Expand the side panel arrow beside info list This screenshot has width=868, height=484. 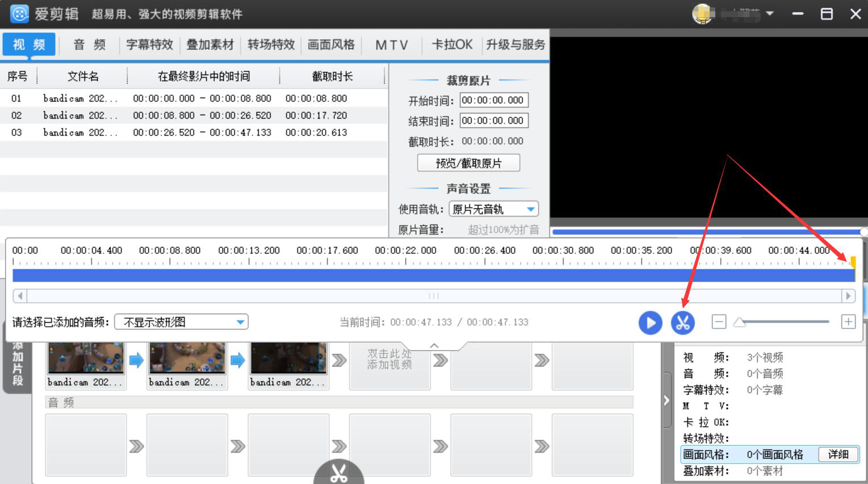[666, 400]
